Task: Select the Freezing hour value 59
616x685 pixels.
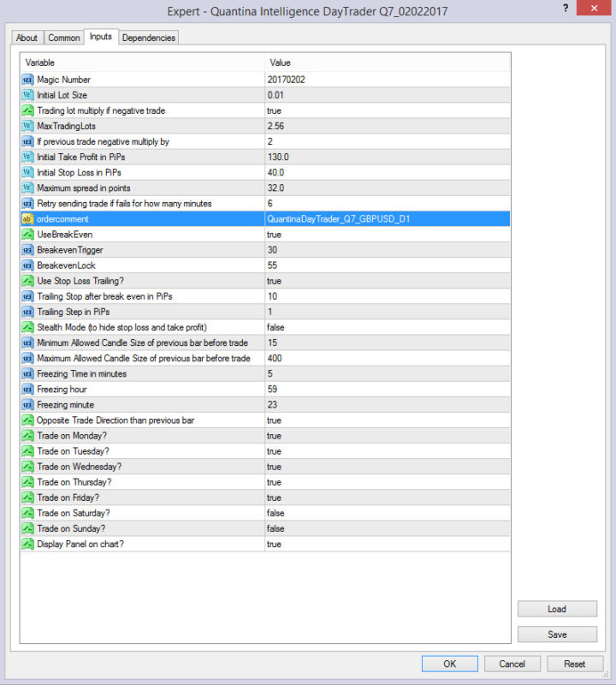Action: coord(272,390)
